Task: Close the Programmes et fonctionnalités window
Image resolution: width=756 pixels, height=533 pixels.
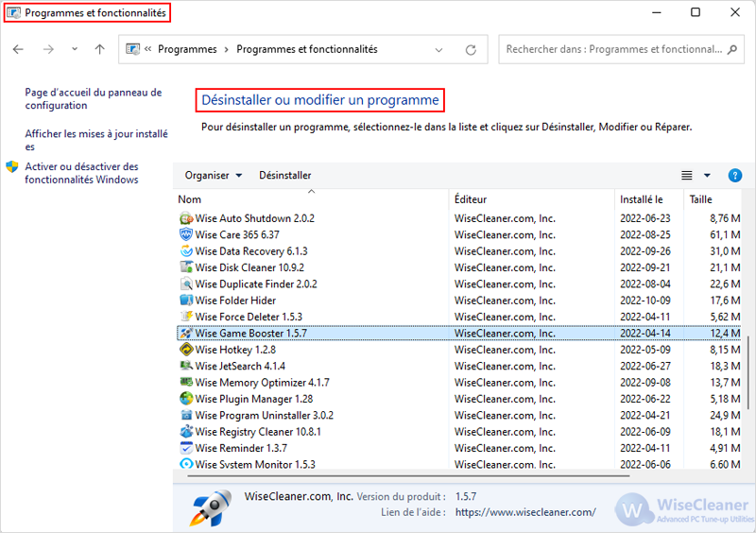Action: (x=735, y=12)
